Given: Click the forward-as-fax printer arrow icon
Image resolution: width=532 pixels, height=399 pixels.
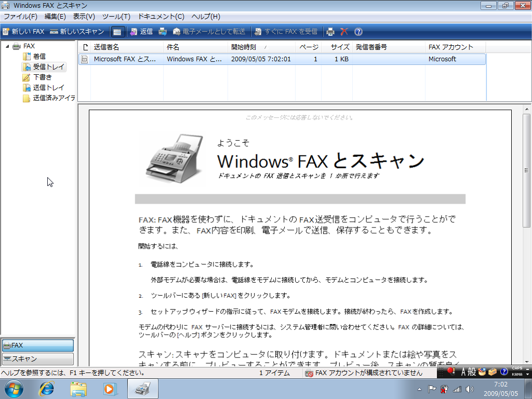Looking at the screenshot, I should click(x=163, y=32).
